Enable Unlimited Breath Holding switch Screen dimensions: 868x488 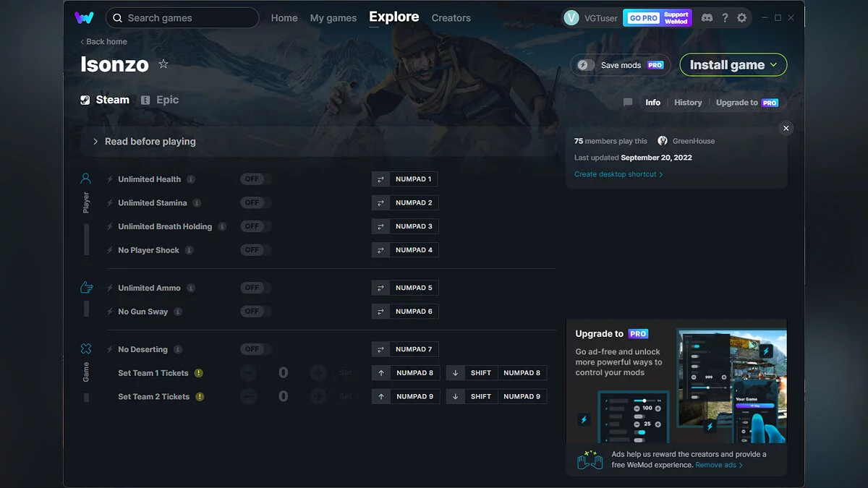click(256, 226)
